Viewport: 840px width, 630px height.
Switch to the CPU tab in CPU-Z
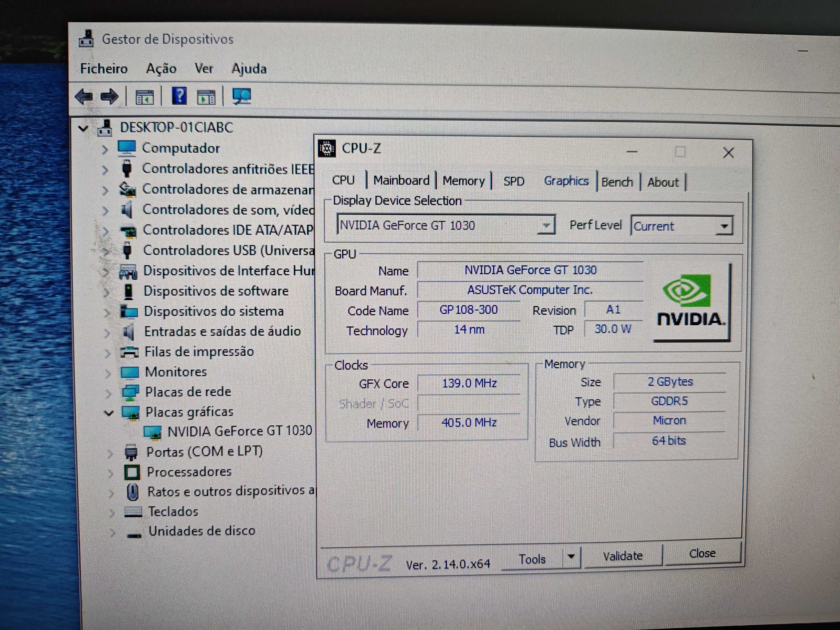(343, 180)
